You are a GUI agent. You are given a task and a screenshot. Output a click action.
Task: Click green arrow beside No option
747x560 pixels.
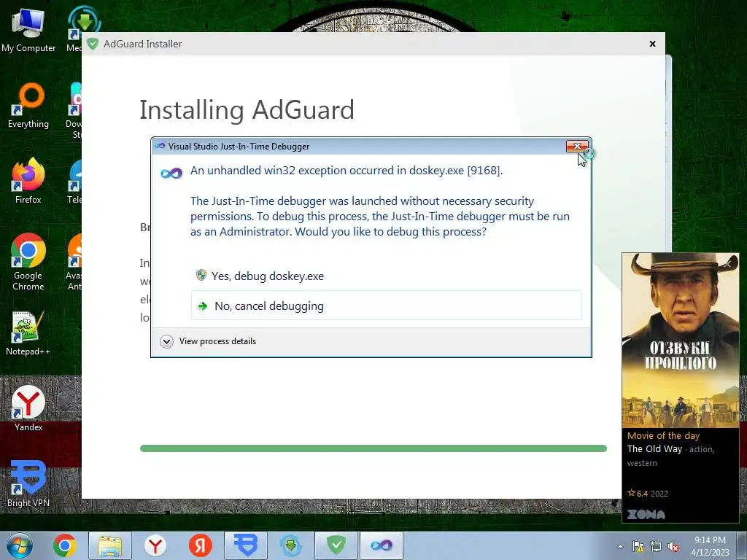point(203,306)
